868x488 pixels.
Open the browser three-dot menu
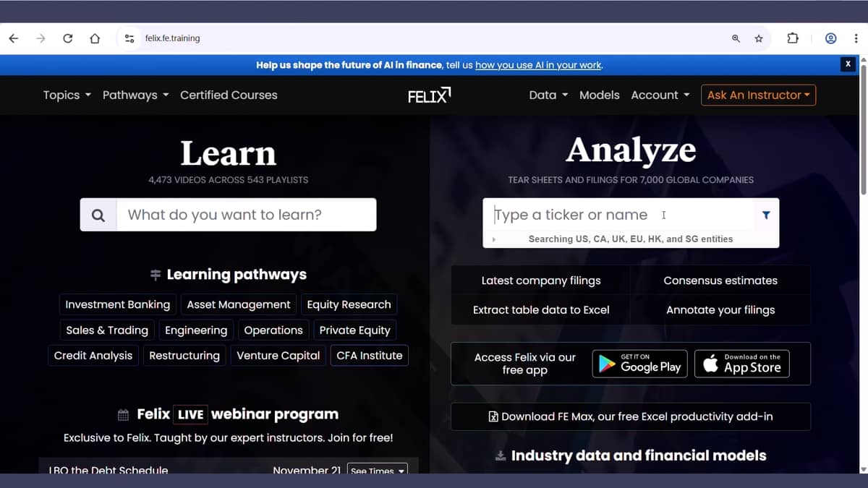pos(856,38)
